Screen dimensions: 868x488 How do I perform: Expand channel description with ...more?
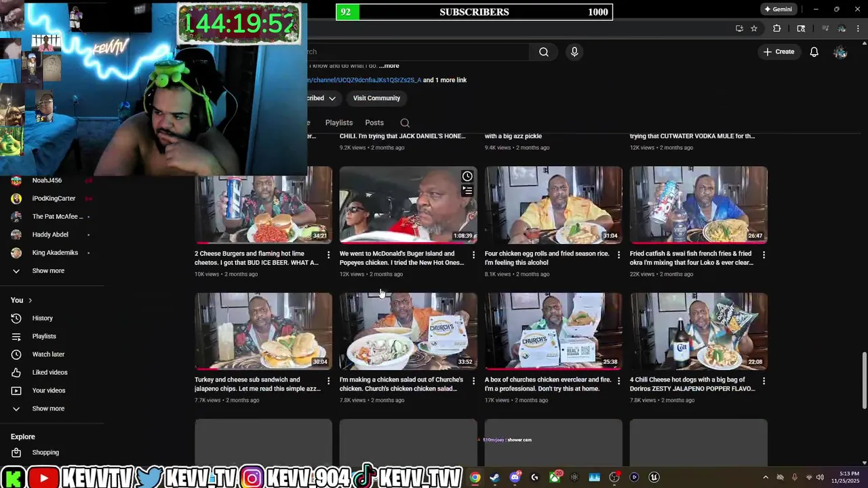[x=389, y=66]
